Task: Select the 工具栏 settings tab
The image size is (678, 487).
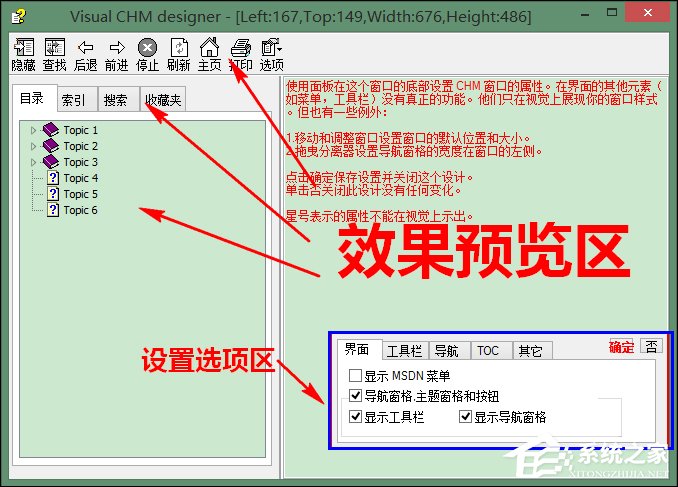Action: (405, 351)
